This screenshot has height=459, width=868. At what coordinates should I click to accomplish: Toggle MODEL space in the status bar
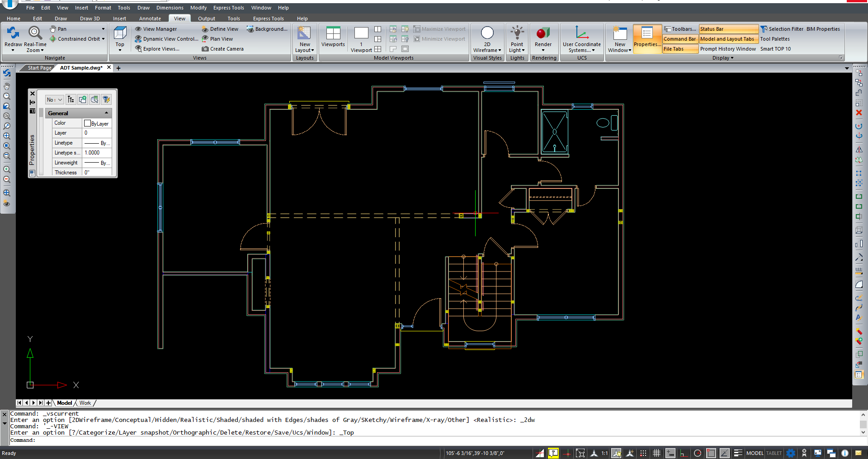pos(754,453)
